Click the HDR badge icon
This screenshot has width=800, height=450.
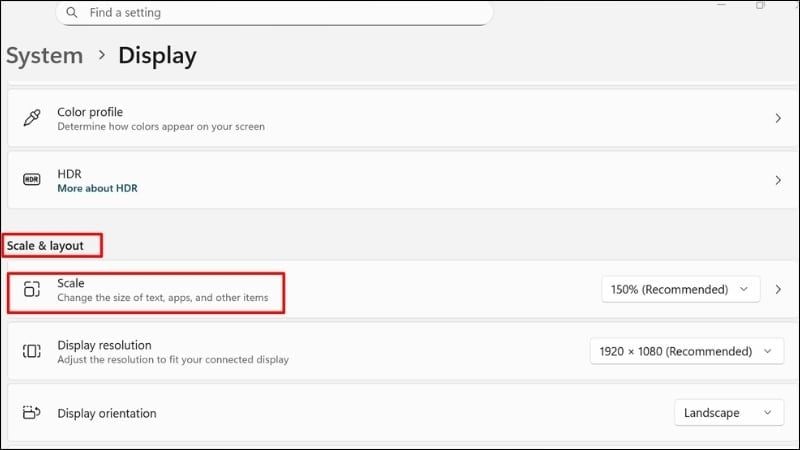[31, 180]
